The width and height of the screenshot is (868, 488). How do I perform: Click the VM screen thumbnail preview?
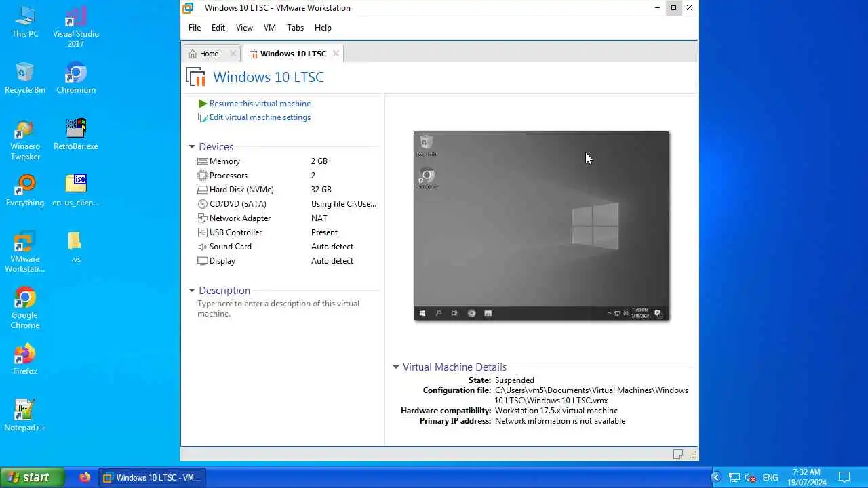click(x=541, y=226)
